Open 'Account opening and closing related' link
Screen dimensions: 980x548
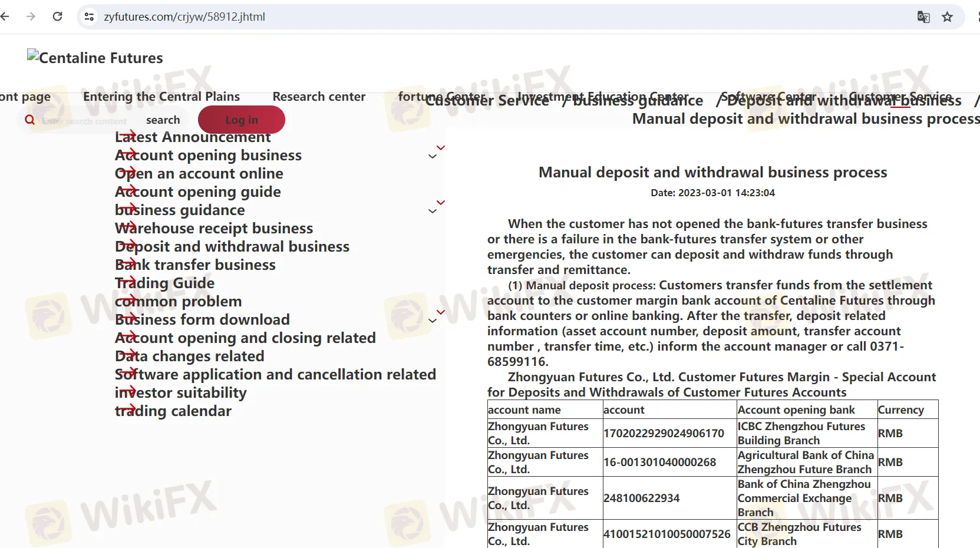click(245, 338)
